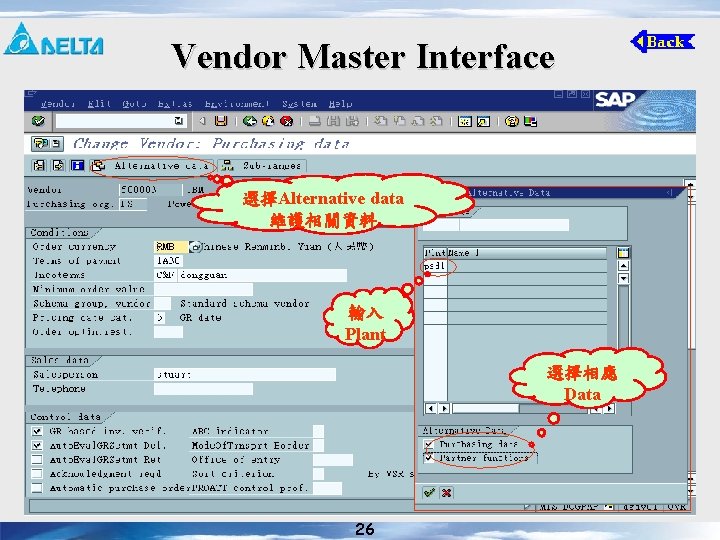Viewport: 720px width, 540px height.
Task: Click the First page icon
Action: click(380, 121)
